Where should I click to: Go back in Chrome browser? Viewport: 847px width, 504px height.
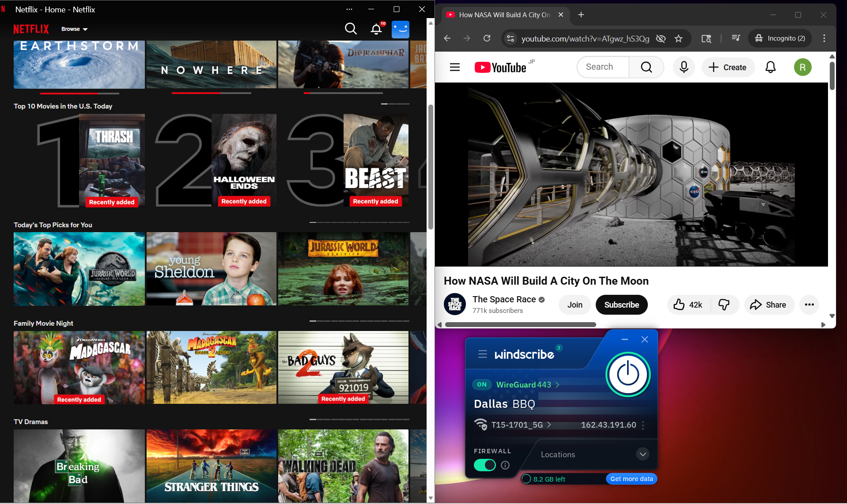pos(447,38)
